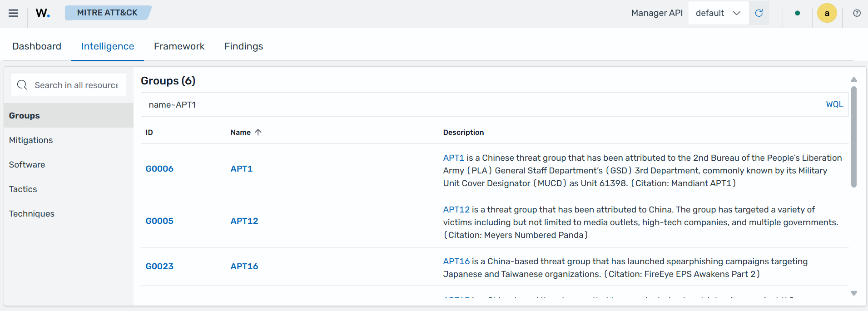
Task: Click APT1 link in its description
Action: coord(454,158)
